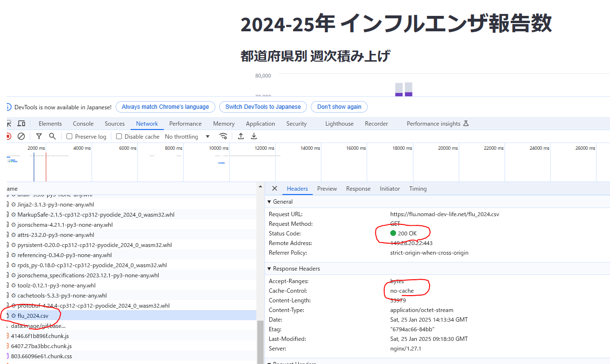This screenshot has height=364, width=610.
Task: Enable the Preserve log checkbox
Action: click(69, 137)
